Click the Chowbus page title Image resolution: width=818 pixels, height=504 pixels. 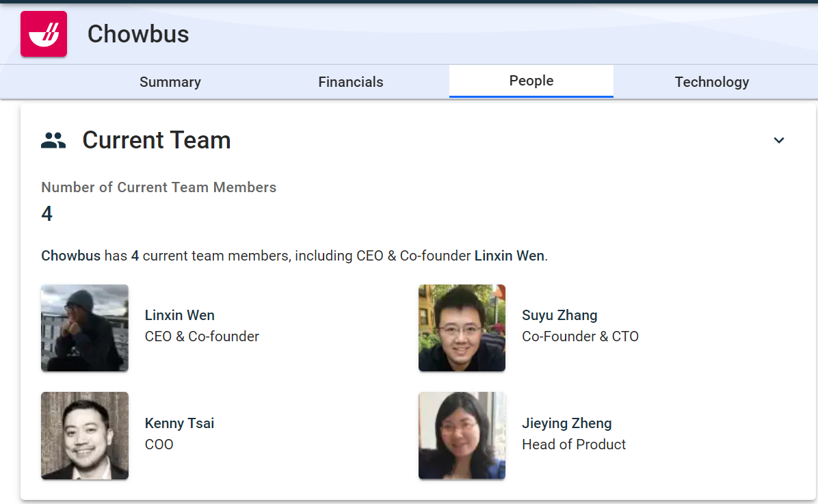pos(138,34)
